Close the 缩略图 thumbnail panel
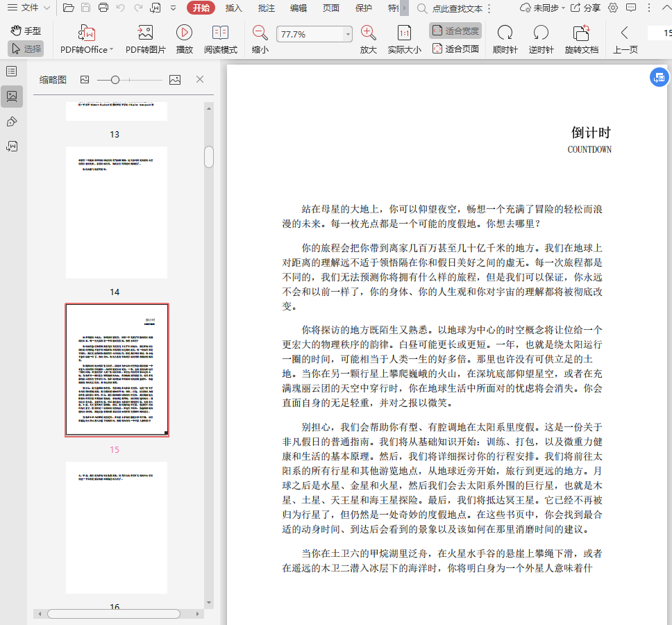The height and width of the screenshot is (625, 672). [200, 79]
